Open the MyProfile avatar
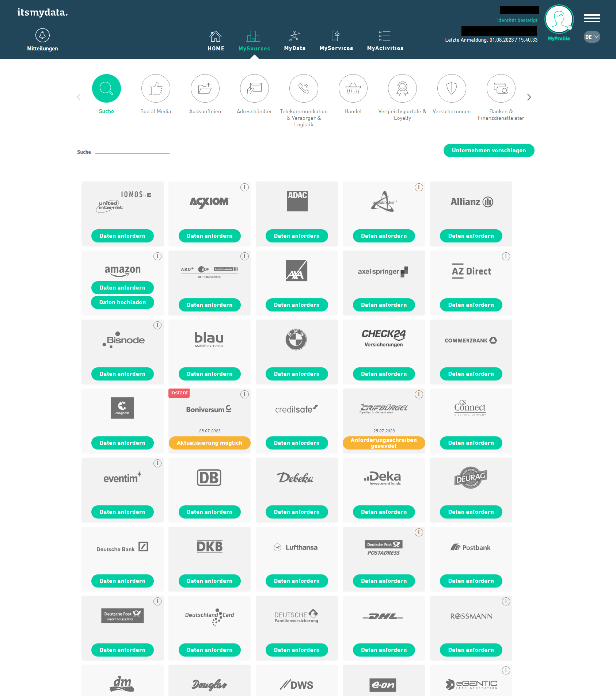The width and height of the screenshot is (616, 696). tap(559, 19)
